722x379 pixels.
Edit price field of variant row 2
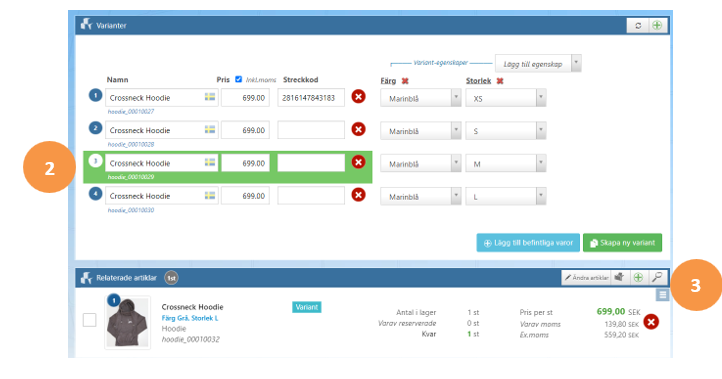pos(245,130)
